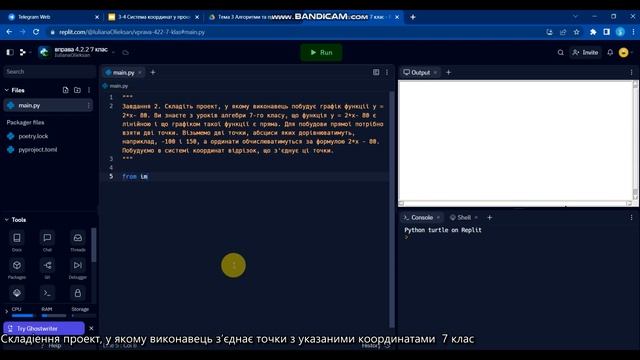Open the diamond-shaped tool icon
The height and width of the screenshot is (360, 640).
17,293
